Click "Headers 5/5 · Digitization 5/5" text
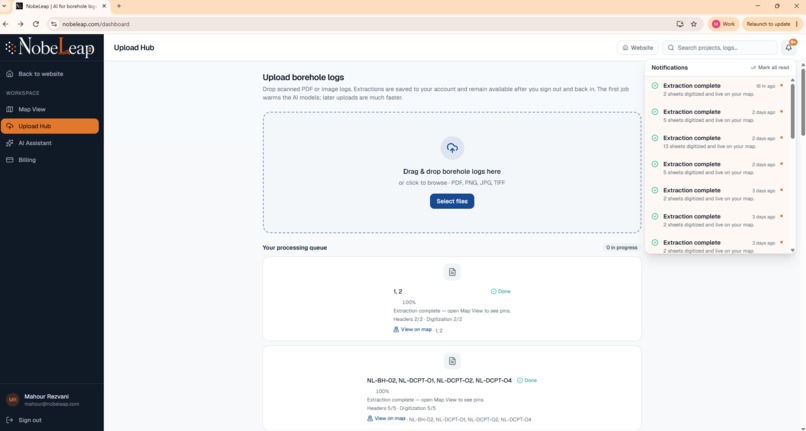 (x=401, y=408)
